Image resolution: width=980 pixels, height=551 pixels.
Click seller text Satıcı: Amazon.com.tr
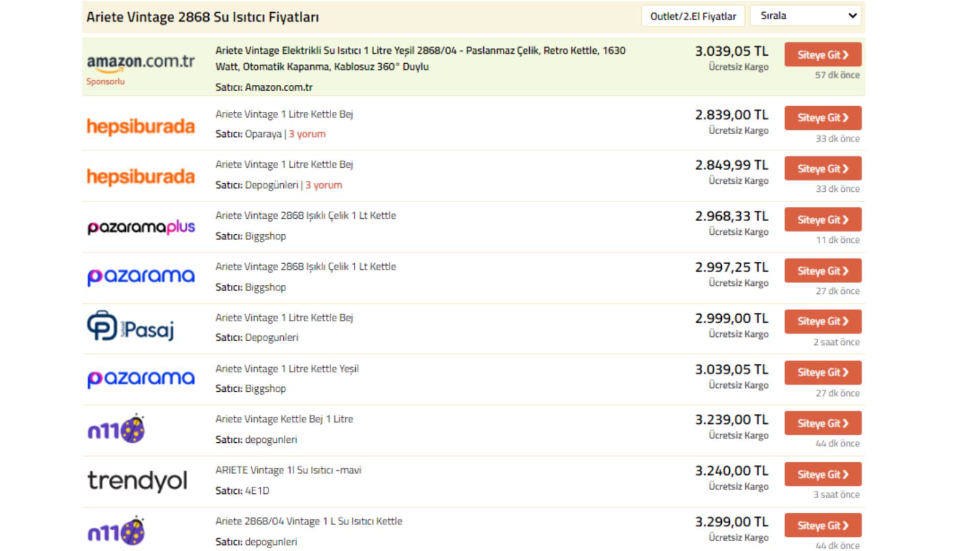tap(264, 87)
